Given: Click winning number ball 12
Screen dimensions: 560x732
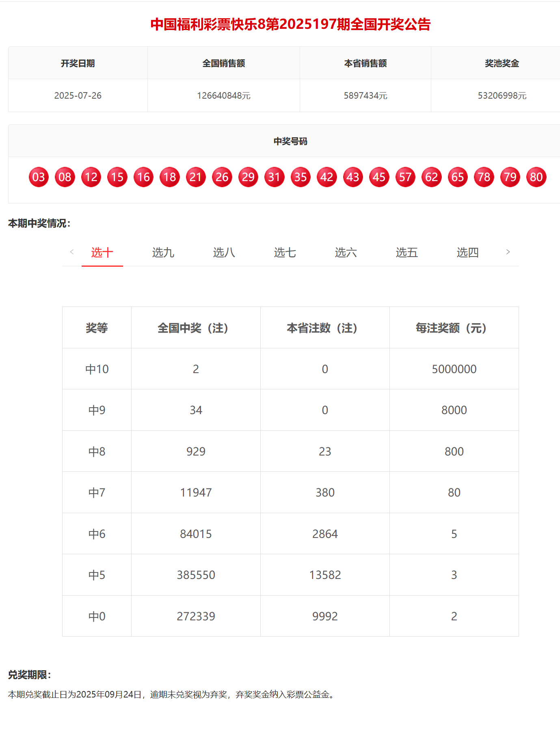Looking at the screenshot, I should [91, 177].
